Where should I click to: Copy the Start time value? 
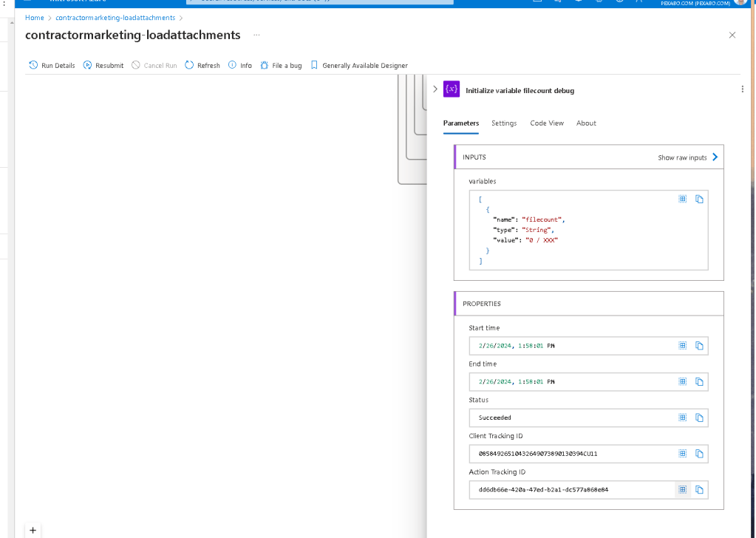699,345
